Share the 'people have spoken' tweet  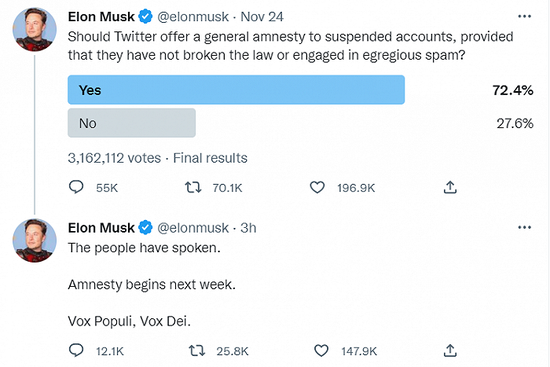tap(450, 351)
